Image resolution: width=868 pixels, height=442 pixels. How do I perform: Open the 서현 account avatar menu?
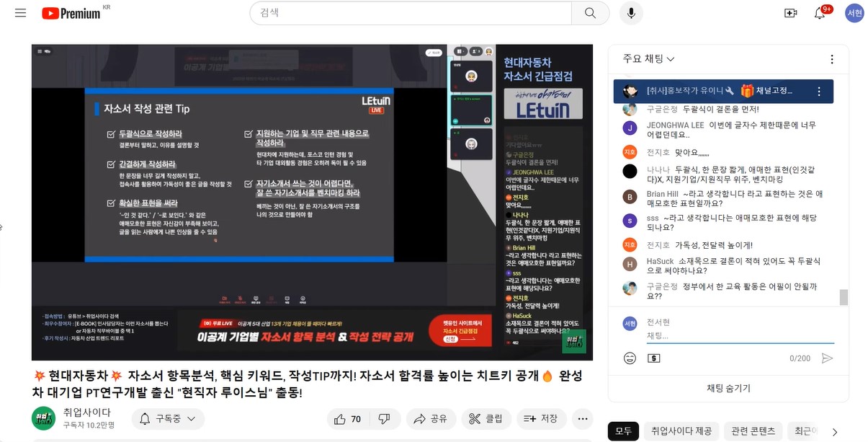click(854, 13)
